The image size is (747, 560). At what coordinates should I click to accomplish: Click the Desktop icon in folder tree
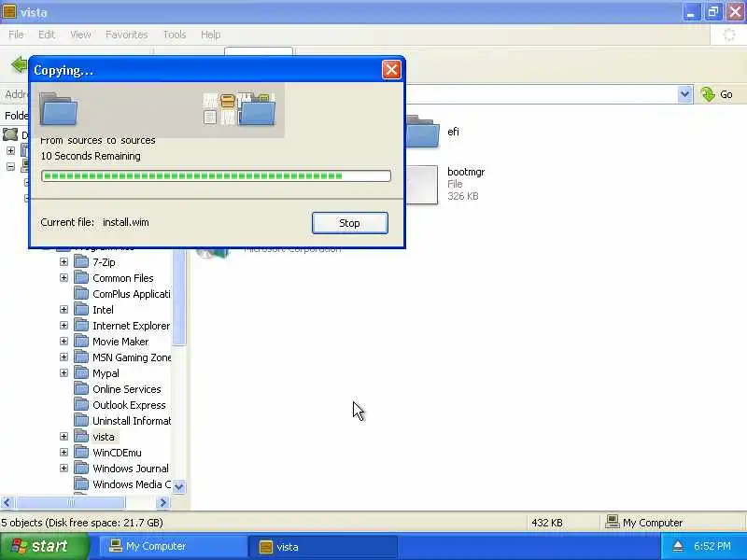click(10, 134)
